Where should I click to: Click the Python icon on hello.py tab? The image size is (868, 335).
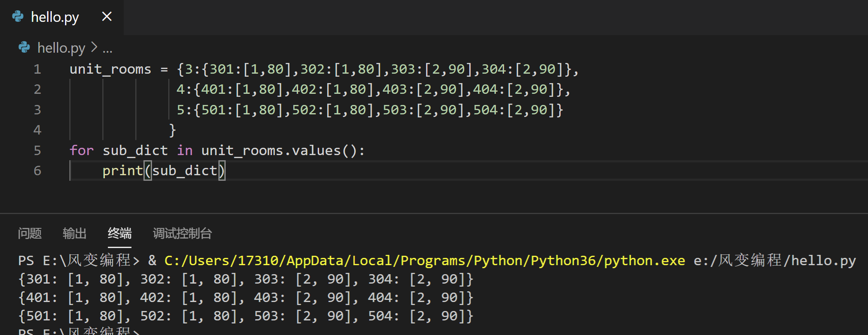click(18, 17)
